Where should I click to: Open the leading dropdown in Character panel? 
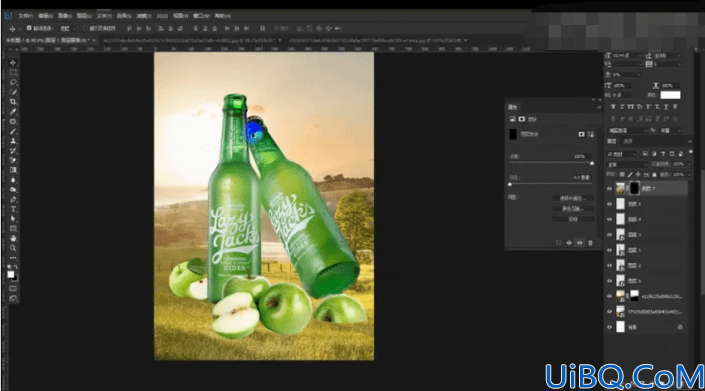[678, 56]
